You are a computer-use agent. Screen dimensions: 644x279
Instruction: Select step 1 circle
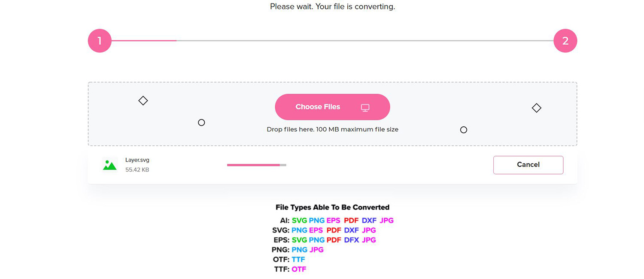point(100,41)
